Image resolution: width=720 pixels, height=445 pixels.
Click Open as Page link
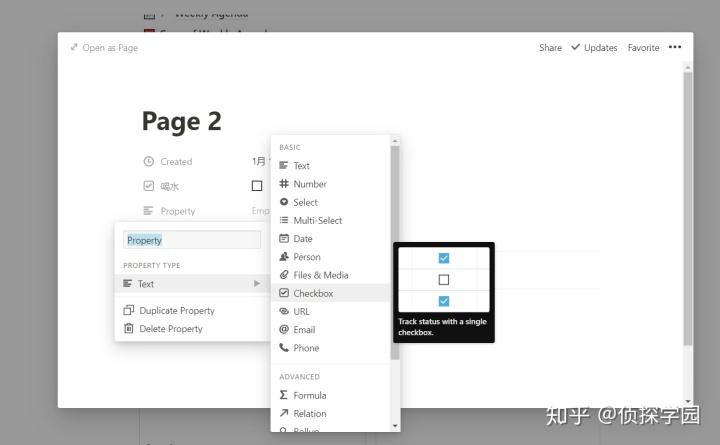coord(104,47)
